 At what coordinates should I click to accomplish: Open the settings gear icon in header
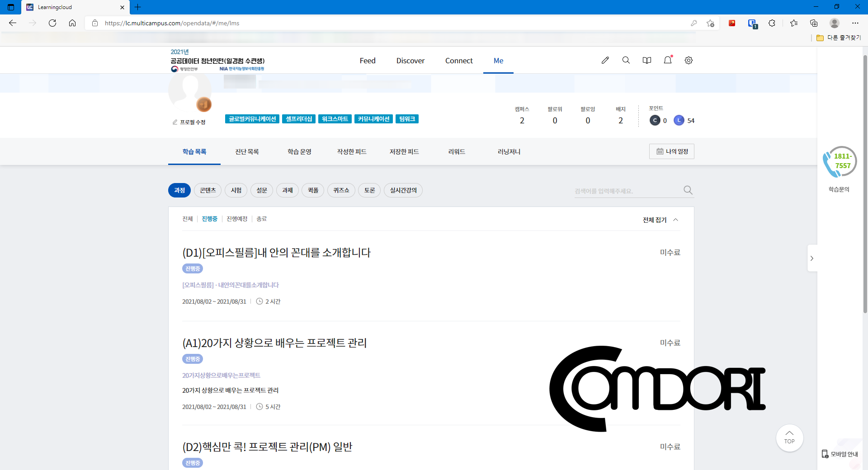tap(689, 60)
